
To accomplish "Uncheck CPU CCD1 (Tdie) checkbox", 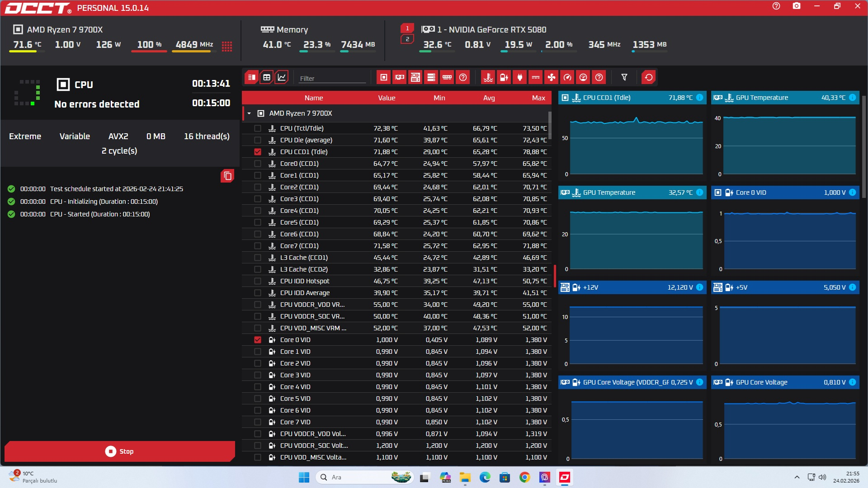I will (258, 152).
